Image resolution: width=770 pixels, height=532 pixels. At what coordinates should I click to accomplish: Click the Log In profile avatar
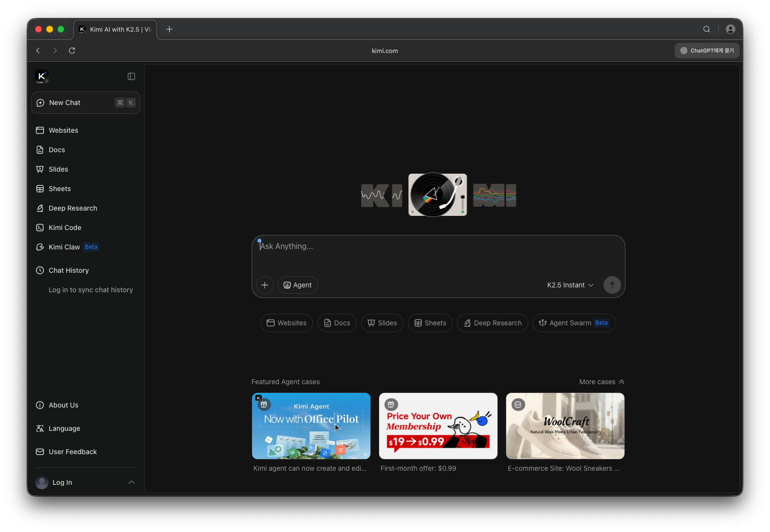pyautogui.click(x=42, y=482)
